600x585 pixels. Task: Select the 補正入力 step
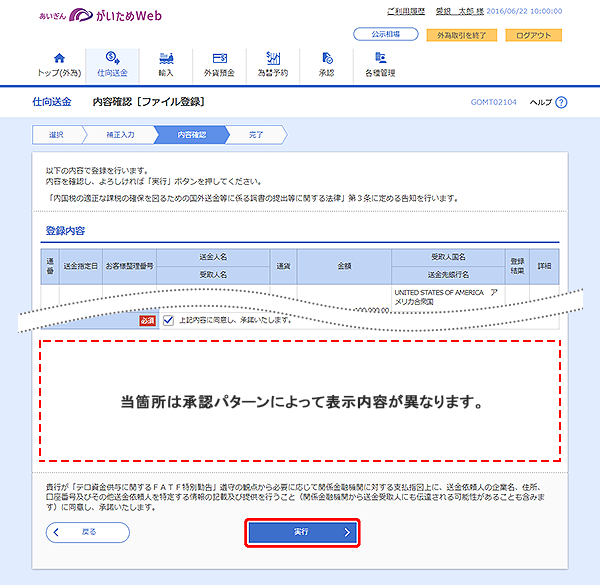(x=120, y=135)
